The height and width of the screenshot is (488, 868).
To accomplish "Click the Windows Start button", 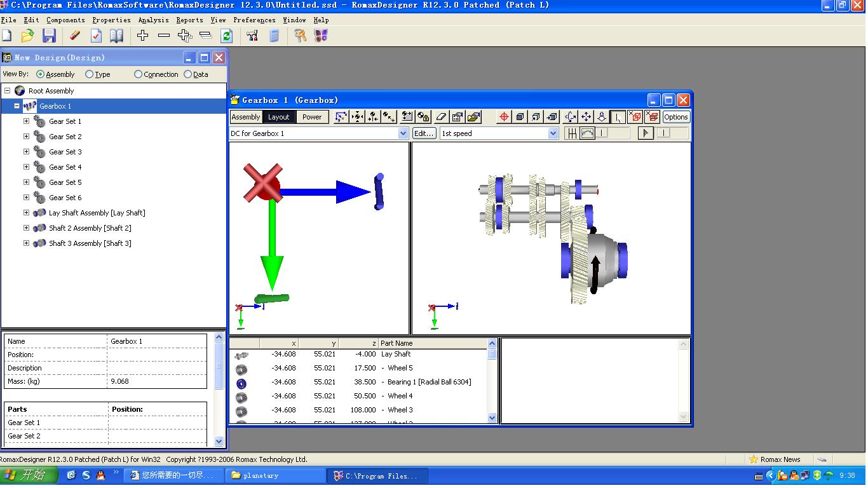I will click(29, 475).
